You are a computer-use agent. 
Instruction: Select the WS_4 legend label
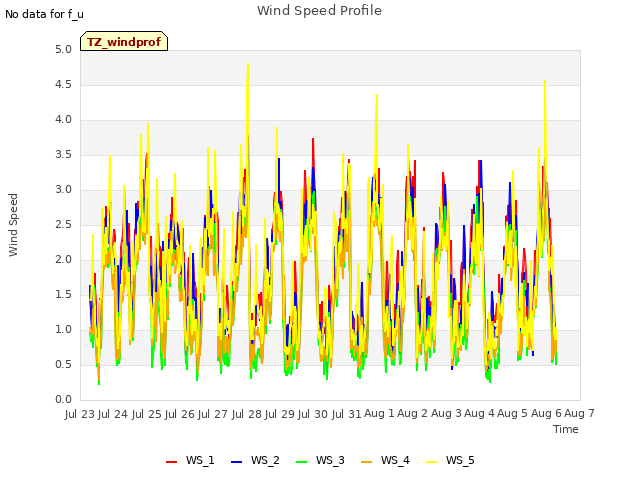[395, 460]
